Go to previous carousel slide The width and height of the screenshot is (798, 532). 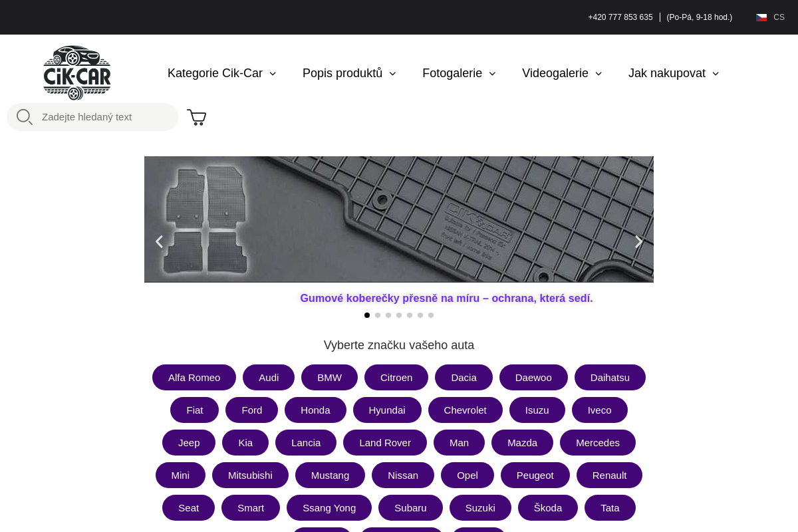159,242
